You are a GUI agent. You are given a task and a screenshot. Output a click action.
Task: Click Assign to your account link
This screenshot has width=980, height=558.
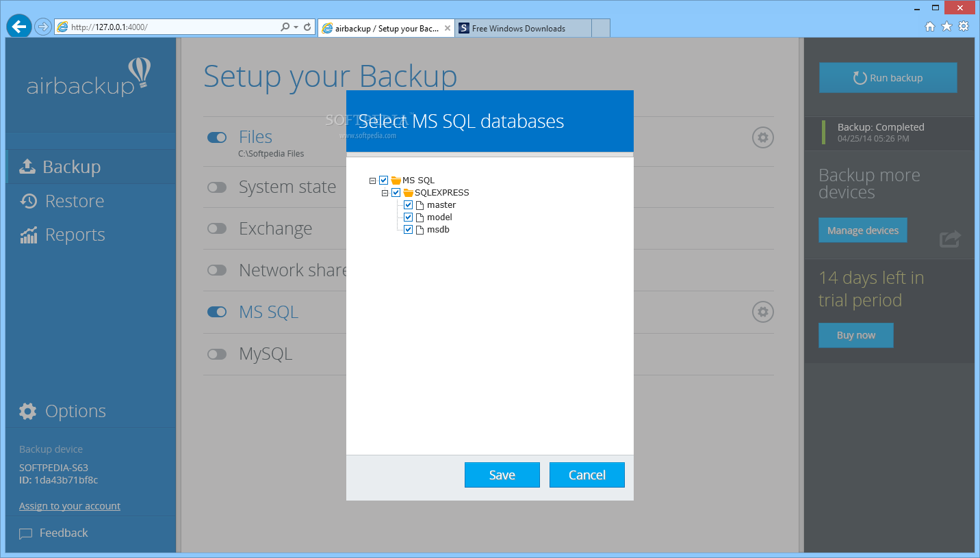pos(70,506)
